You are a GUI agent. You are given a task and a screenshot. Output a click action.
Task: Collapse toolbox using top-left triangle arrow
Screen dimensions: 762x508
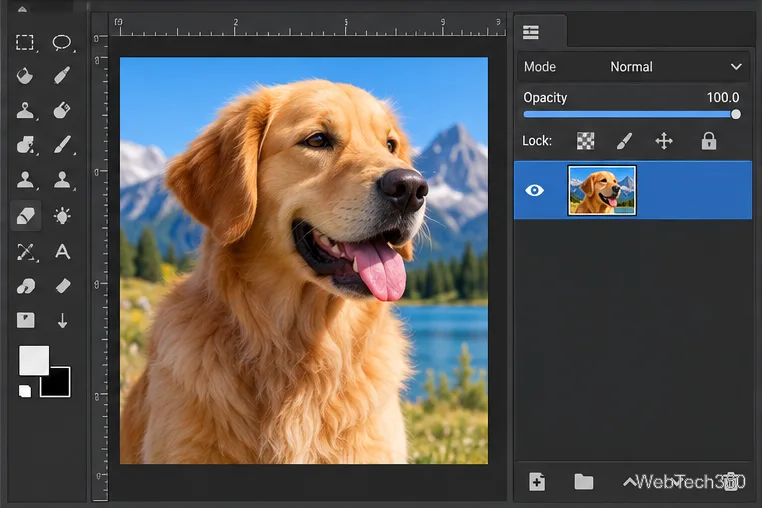tap(22, 8)
